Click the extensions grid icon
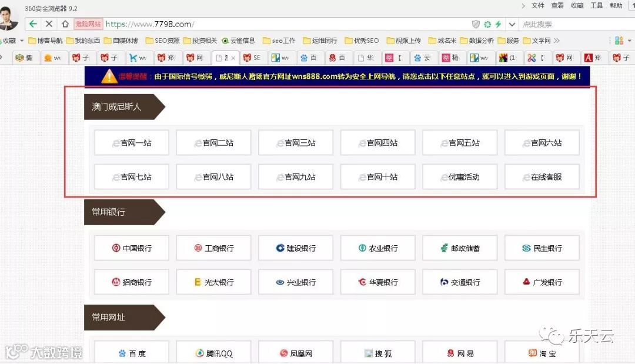The height and width of the screenshot is (364, 635). (619, 41)
